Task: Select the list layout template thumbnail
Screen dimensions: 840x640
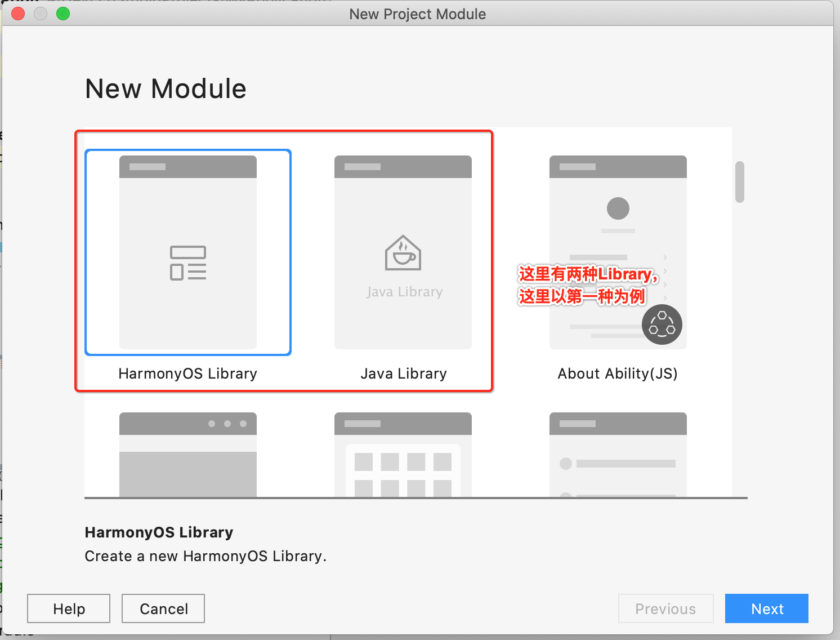Action: [618, 455]
